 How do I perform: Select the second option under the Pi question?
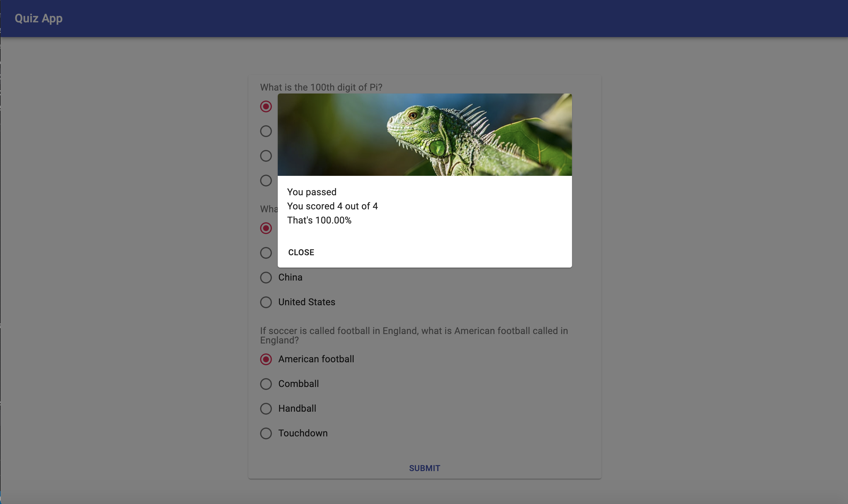tap(266, 131)
